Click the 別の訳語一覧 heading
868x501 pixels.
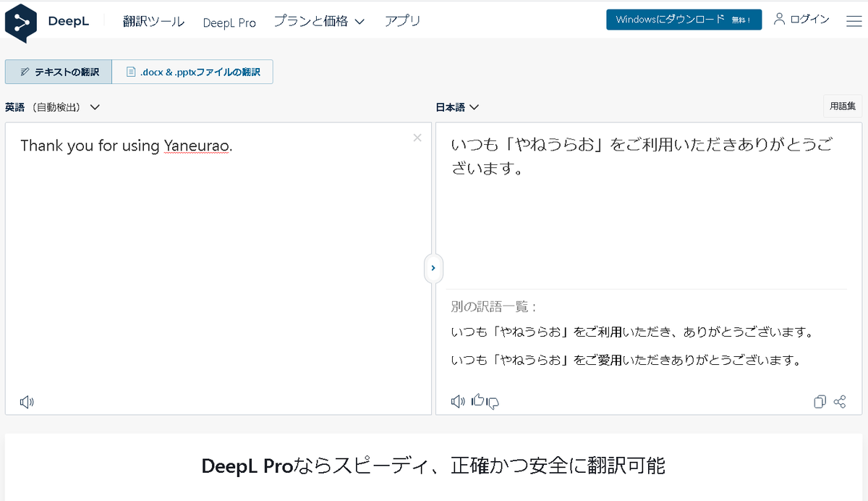[x=494, y=306]
